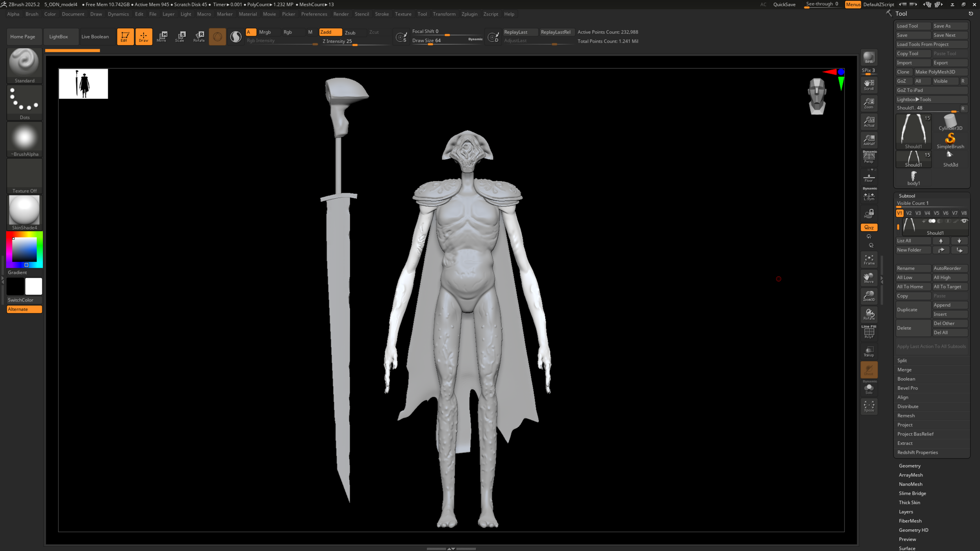The width and height of the screenshot is (980, 551).
Task: Click the white color swatch
Action: 34,286
